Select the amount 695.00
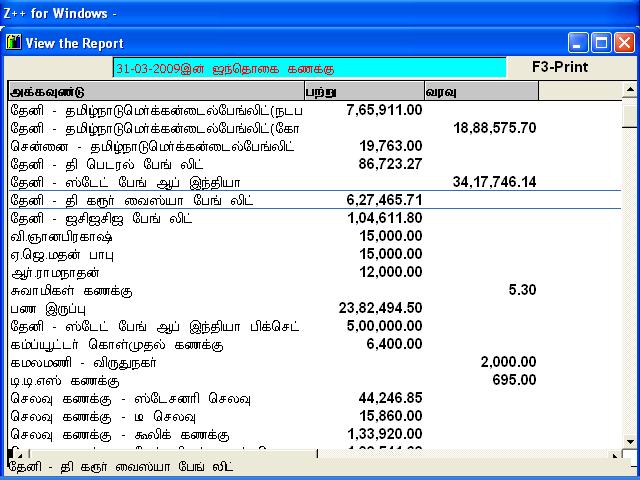The image size is (640, 480). tap(514, 380)
